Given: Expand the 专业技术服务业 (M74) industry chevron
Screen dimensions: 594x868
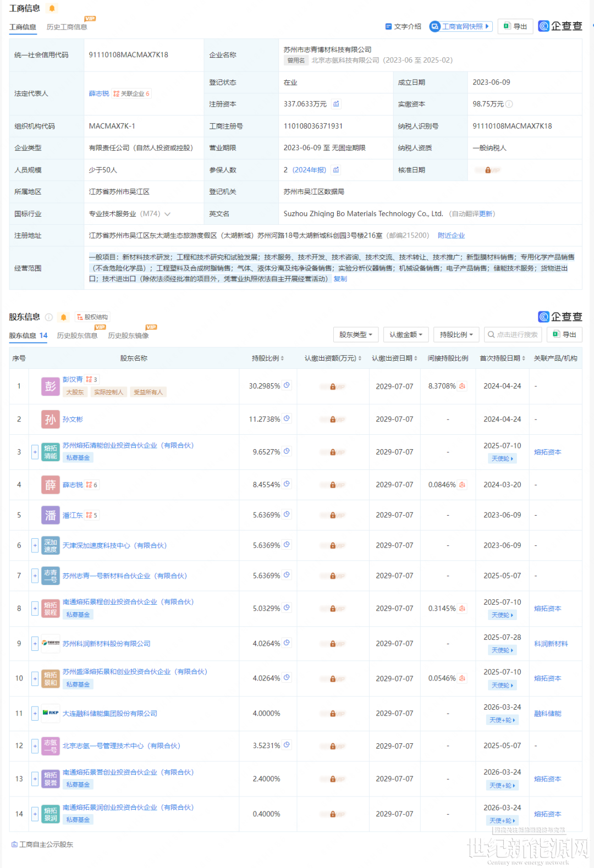Looking at the screenshot, I should click(x=167, y=214).
